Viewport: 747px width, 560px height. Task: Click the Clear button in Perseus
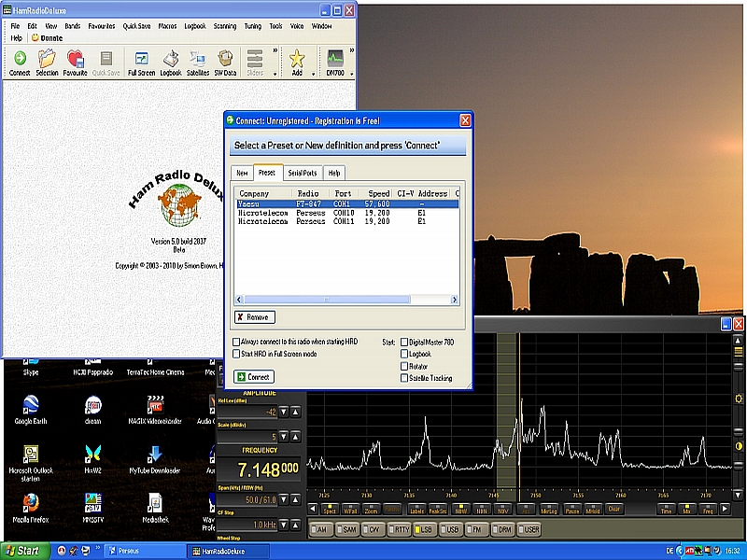[x=614, y=509]
